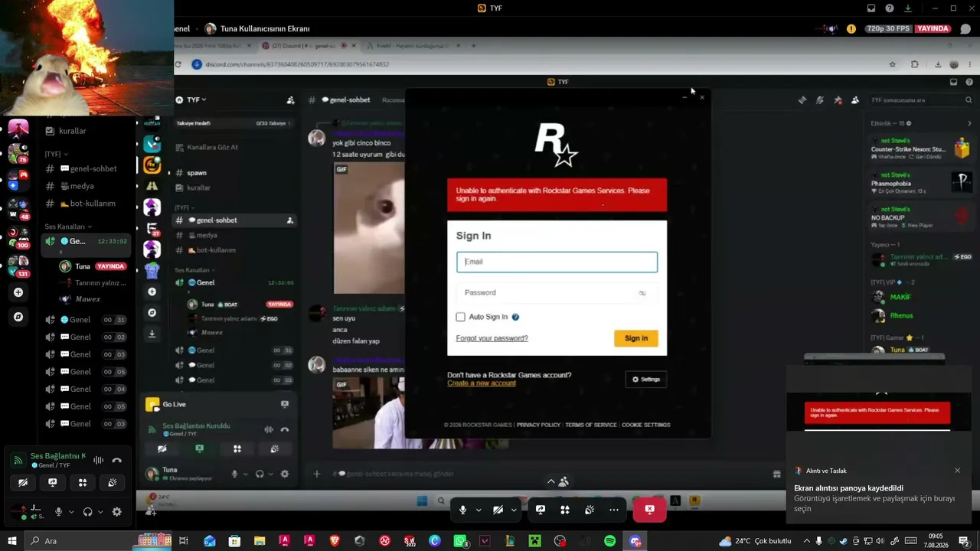Open the soundboard in the voice connection panel
The height and width of the screenshot is (551, 980).
(113, 483)
